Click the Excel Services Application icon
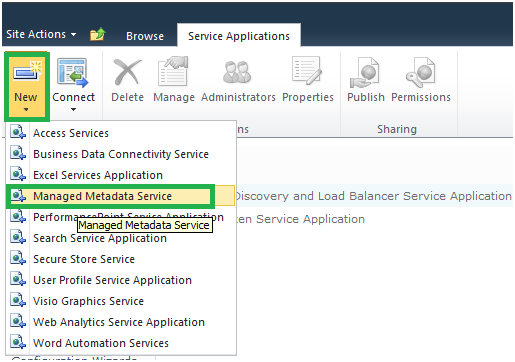The image size is (515, 362). pyautogui.click(x=18, y=174)
